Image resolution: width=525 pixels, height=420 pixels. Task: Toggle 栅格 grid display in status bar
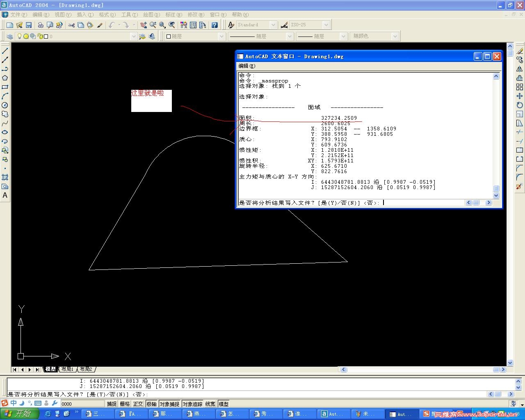coord(125,404)
